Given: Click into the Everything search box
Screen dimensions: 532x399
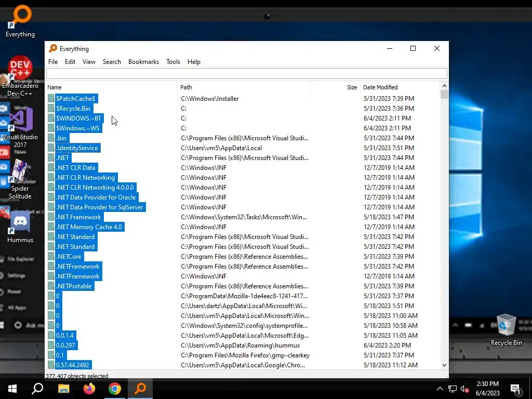Looking at the screenshot, I should 247,73.
